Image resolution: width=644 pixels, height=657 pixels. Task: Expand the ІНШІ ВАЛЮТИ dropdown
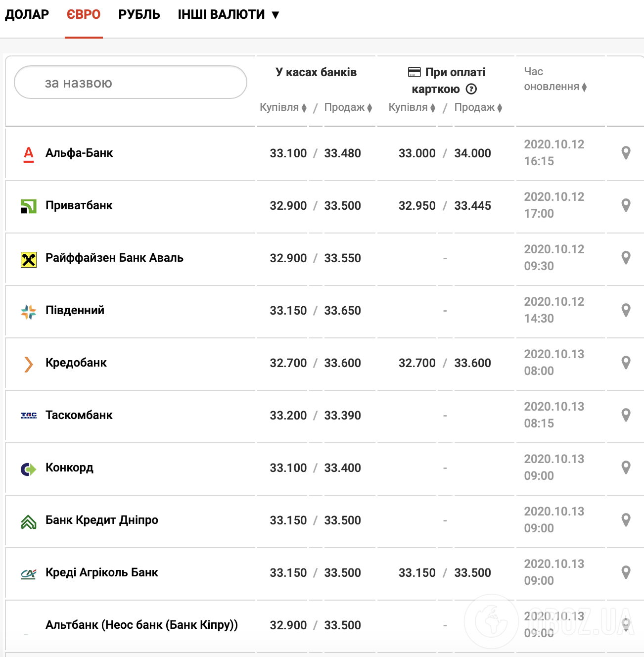tap(229, 14)
